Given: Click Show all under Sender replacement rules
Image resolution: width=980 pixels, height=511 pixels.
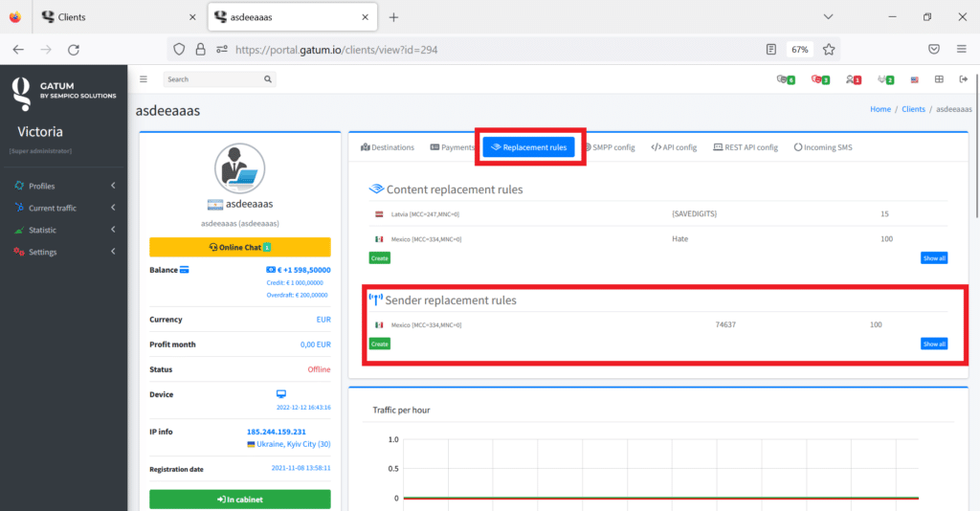Looking at the screenshot, I should tap(934, 344).
